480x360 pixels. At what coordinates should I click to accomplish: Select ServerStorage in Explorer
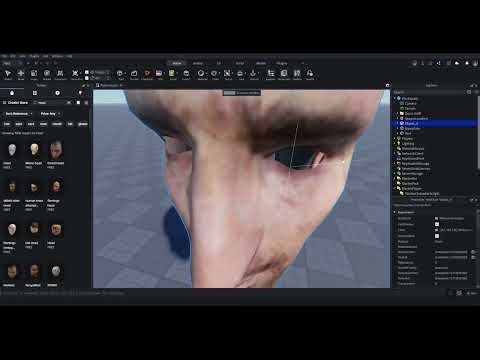pos(412,173)
